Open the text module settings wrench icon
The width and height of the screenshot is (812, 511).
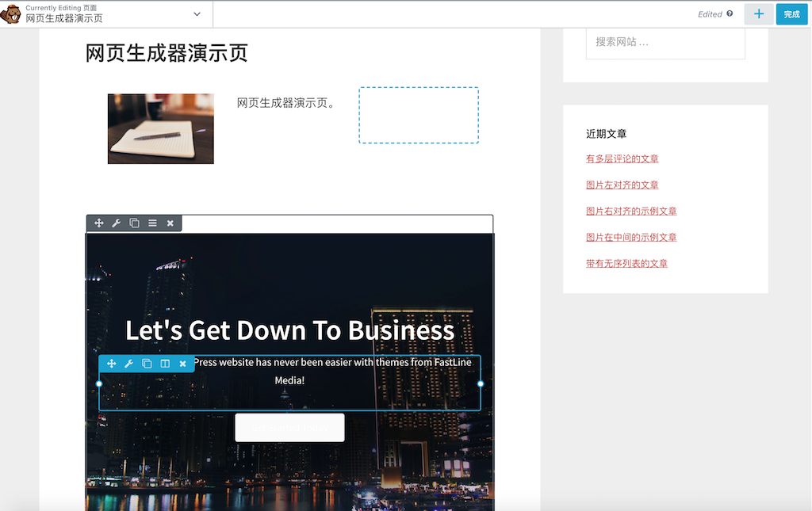(128, 364)
